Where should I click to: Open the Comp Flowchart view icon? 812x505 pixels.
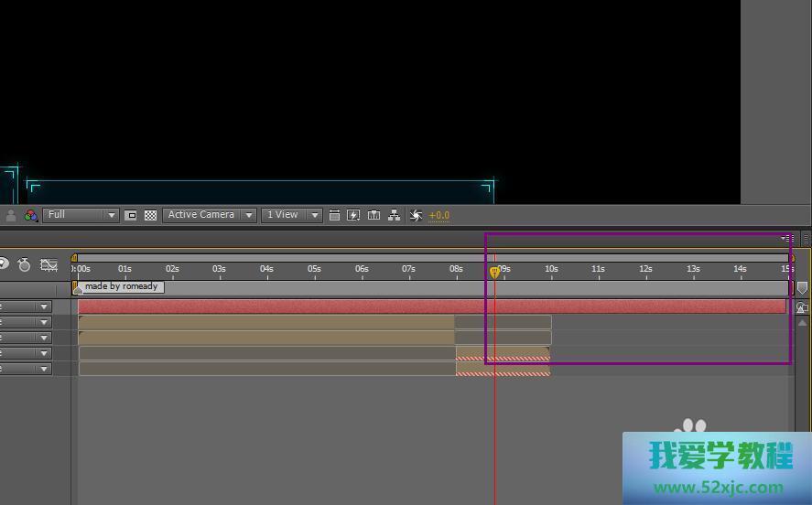tap(394, 216)
